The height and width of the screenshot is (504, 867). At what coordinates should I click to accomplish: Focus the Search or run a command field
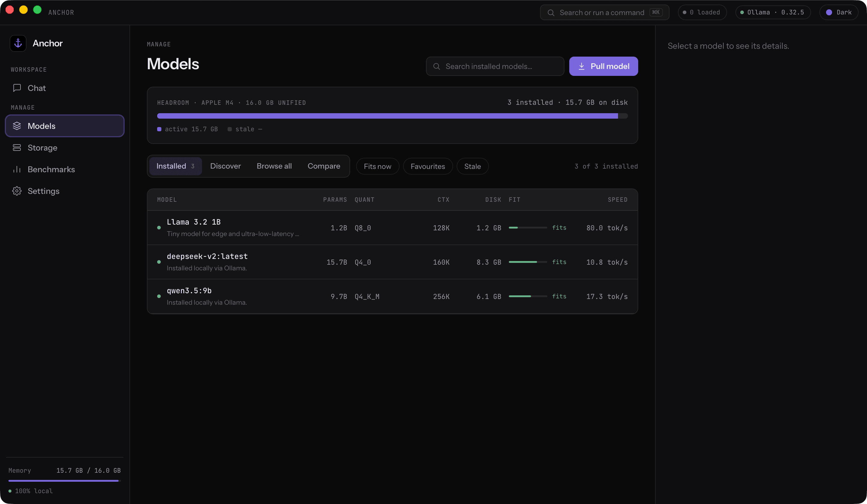pyautogui.click(x=604, y=13)
